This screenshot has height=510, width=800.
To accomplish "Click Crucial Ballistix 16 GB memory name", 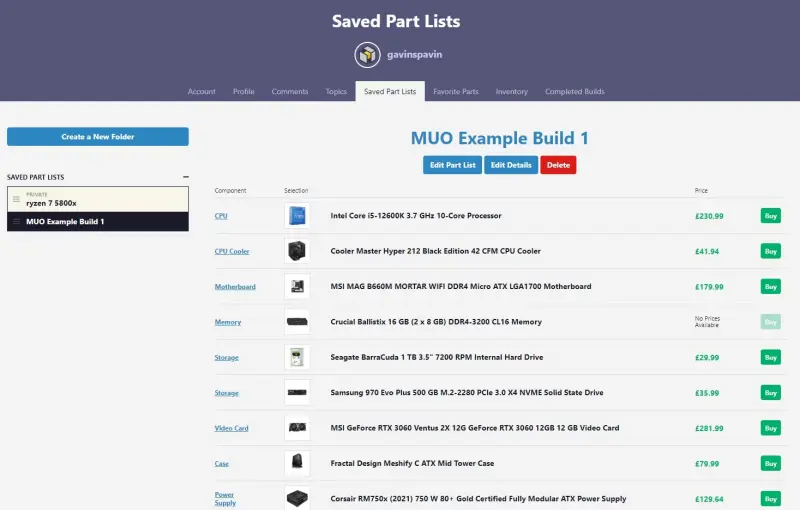I will (x=436, y=322).
